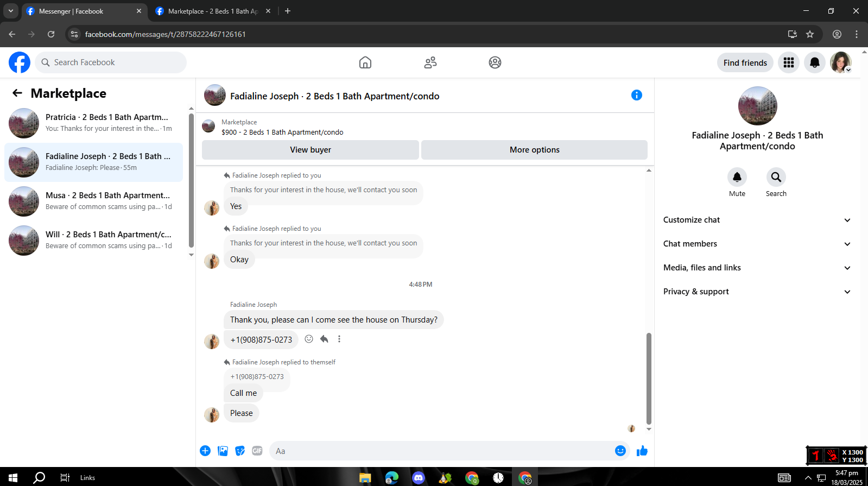
Task: Open the Will conversation
Action: 94,240
